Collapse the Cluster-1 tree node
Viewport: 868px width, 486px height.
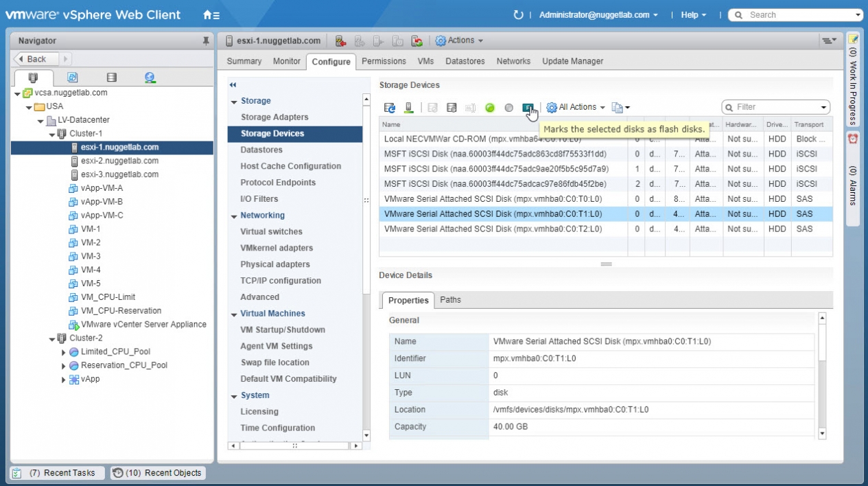click(x=52, y=134)
